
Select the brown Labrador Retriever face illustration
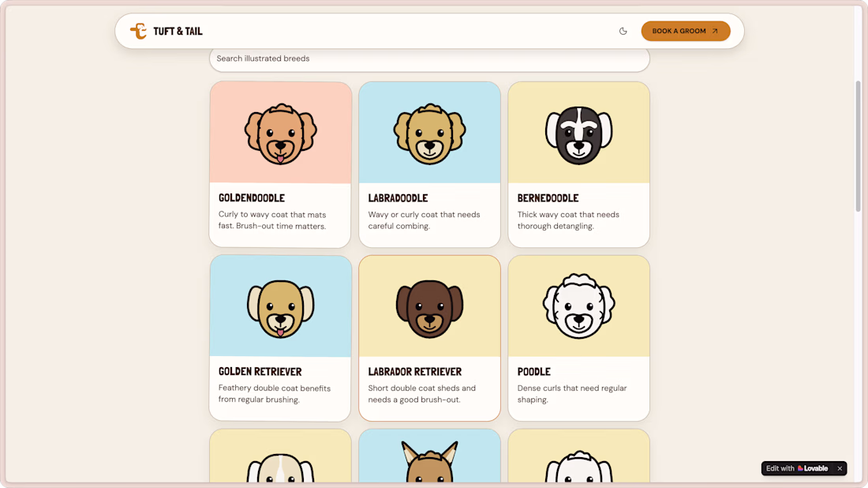click(429, 309)
